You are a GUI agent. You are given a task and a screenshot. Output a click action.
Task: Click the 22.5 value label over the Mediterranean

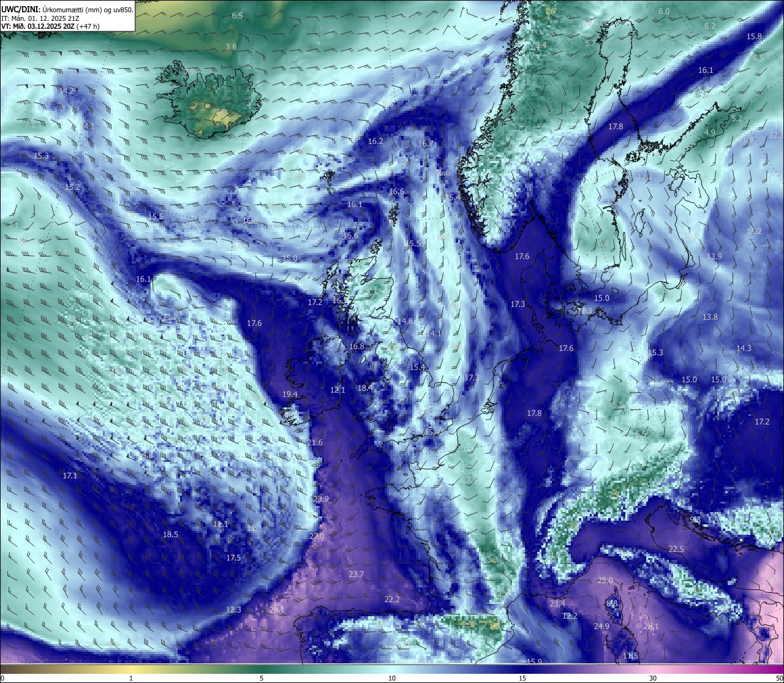676,549
